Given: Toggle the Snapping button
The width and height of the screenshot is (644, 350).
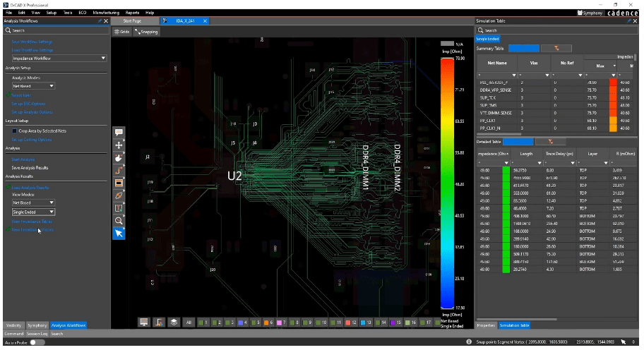Looking at the screenshot, I should click(147, 32).
